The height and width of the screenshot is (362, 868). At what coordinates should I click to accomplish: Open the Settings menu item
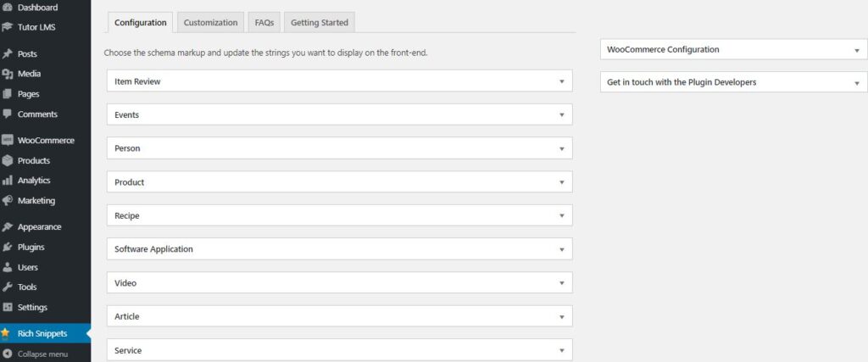(x=32, y=307)
